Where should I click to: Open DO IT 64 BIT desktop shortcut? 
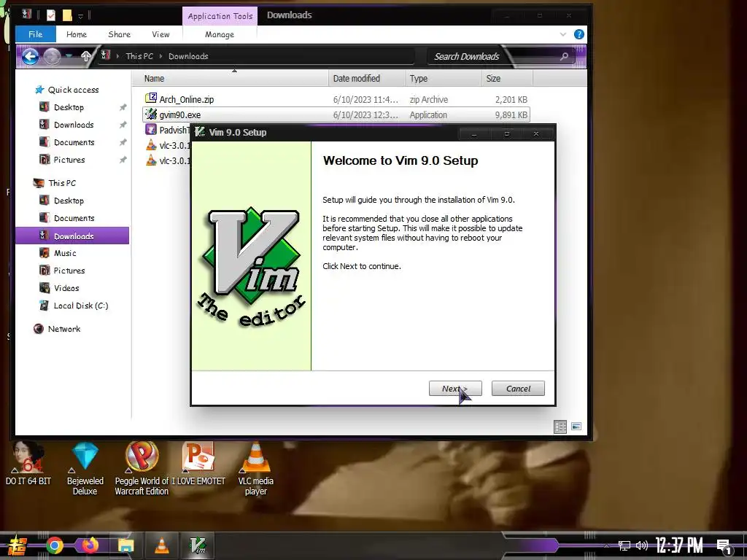pyautogui.click(x=28, y=463)
